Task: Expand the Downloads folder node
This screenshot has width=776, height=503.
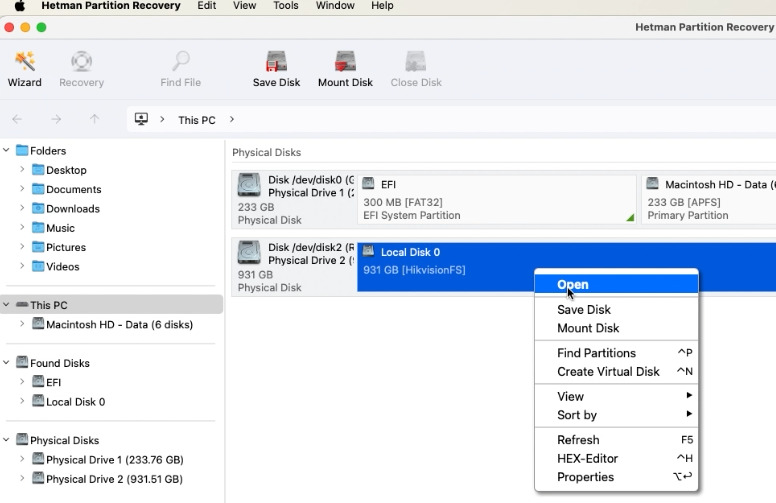Action: pos(22,208)
